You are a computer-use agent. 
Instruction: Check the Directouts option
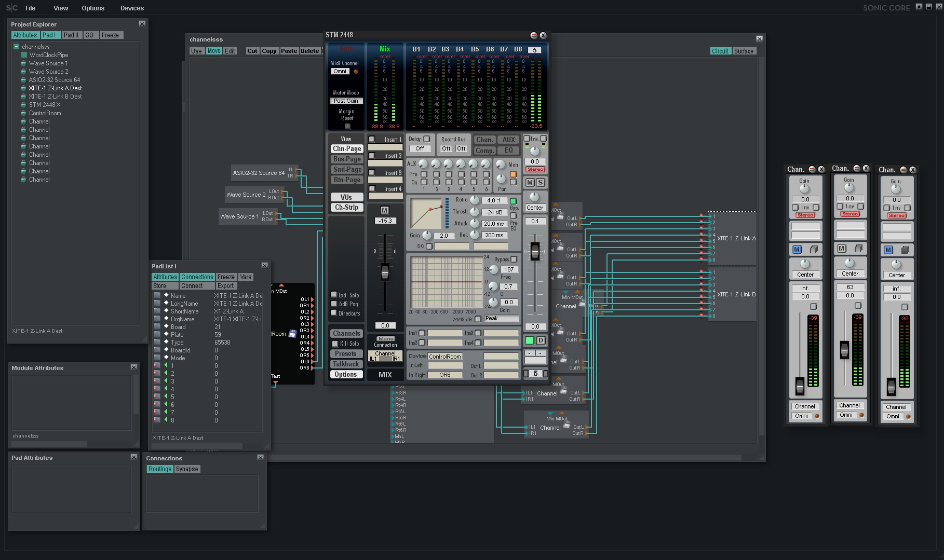click(334, 312)
